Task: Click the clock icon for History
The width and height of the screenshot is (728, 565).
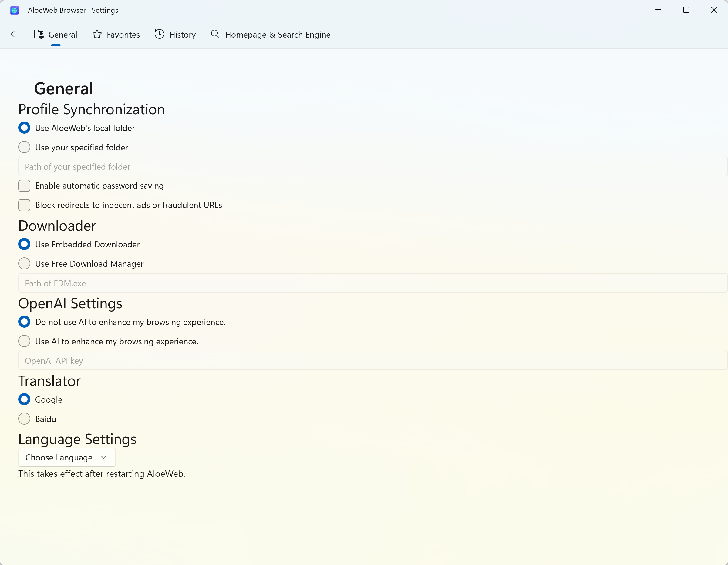Action: [x=159, y=34]
